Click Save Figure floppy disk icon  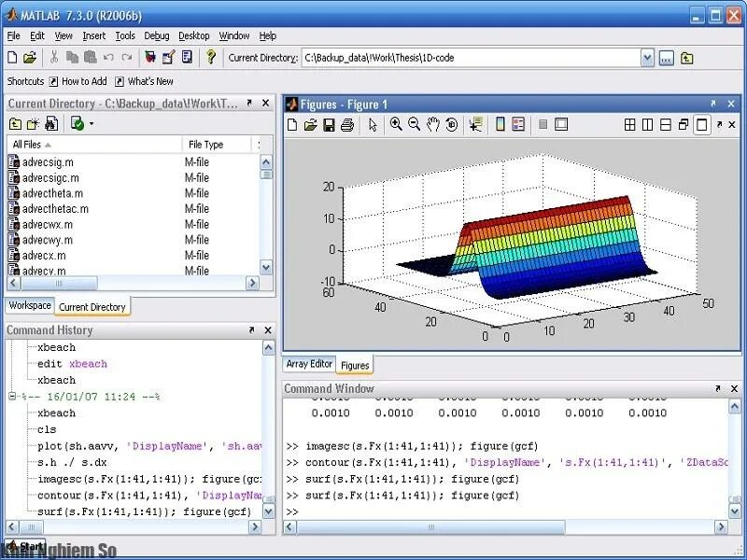point(329,125)
